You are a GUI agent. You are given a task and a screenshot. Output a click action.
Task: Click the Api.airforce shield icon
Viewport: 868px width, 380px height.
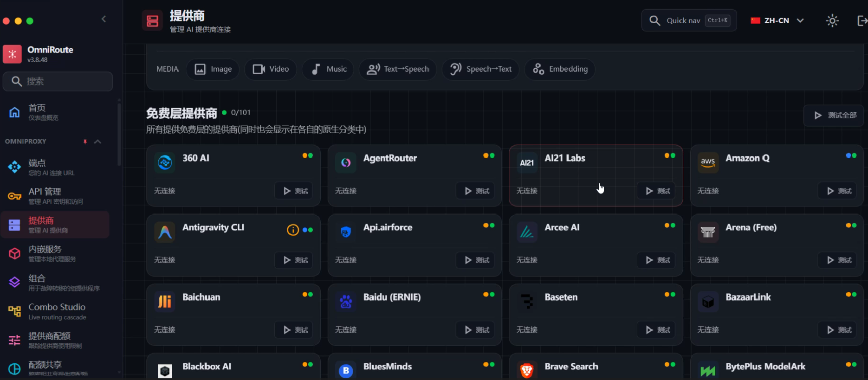pyautogui.click(x=346, y=232)
